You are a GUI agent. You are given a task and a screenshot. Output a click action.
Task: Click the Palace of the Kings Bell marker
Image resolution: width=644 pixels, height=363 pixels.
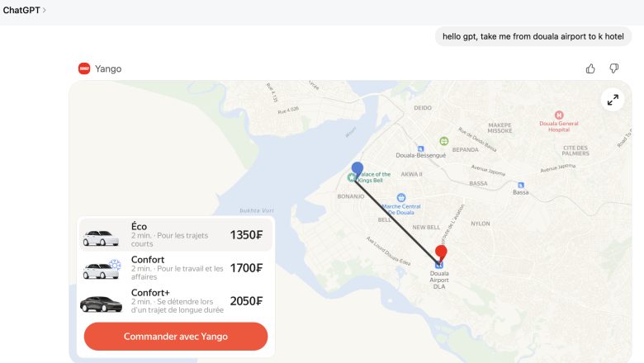[353, 177]
